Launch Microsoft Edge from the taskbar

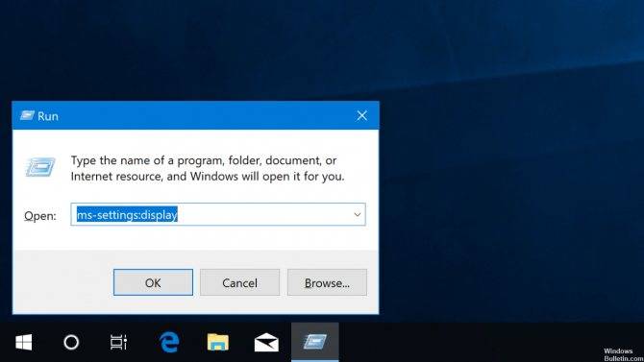(x=169, y=342)
